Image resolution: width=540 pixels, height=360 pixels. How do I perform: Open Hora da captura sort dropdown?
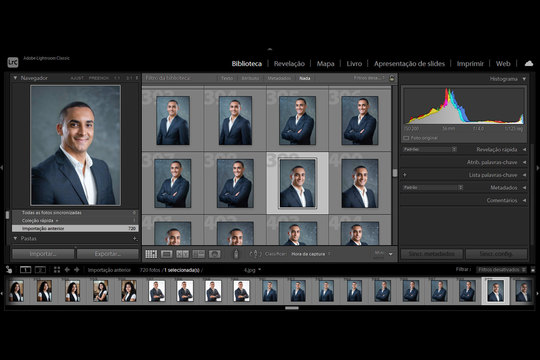311,254
